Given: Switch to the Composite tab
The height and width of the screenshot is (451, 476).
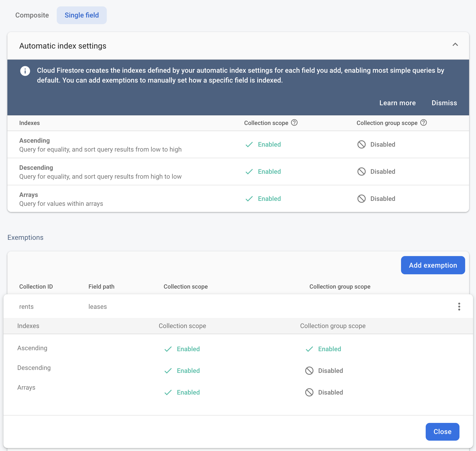Looking at the screenshot, I should pyautogui.click(x=32, y=15).
